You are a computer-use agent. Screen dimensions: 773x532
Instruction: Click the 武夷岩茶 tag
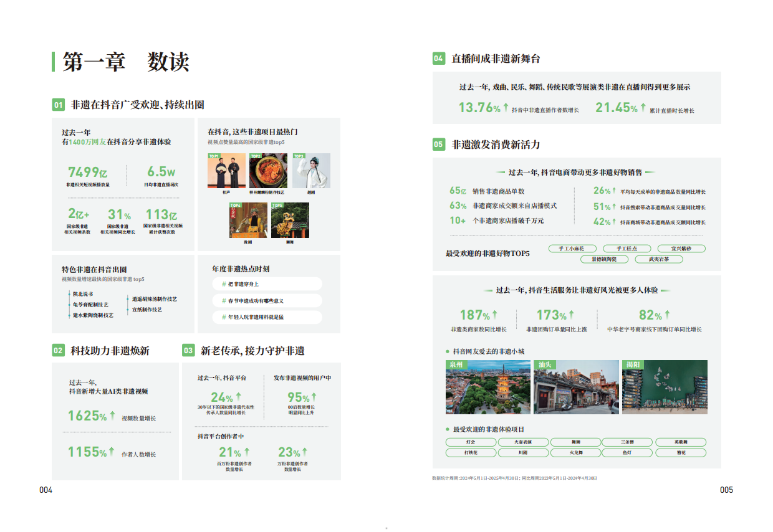pyautogui.click(x=658, y=259)
